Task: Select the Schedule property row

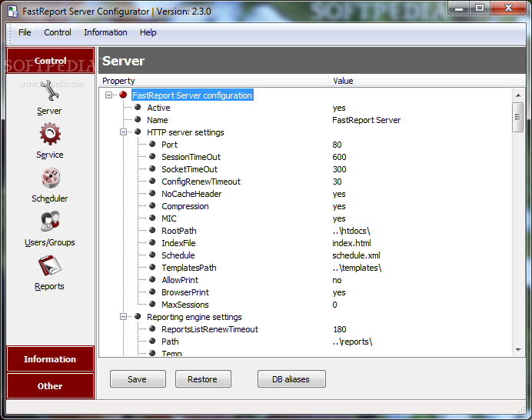Action: coord(178,255)
